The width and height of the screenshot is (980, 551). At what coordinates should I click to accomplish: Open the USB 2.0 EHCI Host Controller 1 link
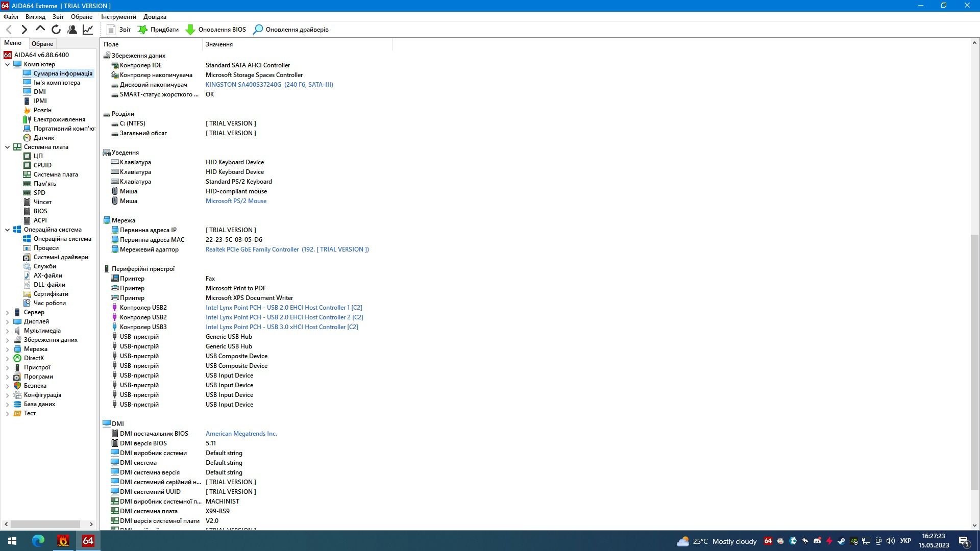(x=284, y=308)
